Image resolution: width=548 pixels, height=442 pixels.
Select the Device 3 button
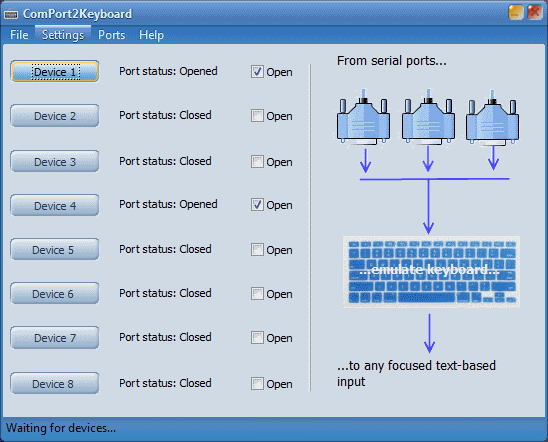tap(55, 161)
